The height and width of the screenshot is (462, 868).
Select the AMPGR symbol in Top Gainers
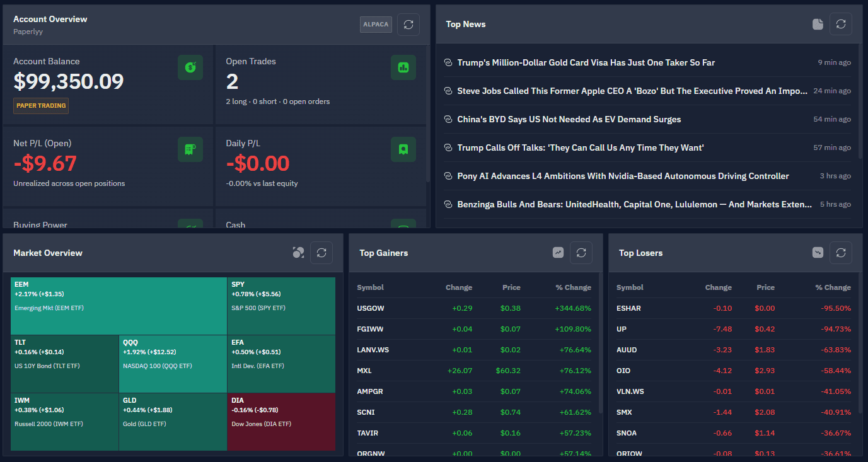click(370, 391)
